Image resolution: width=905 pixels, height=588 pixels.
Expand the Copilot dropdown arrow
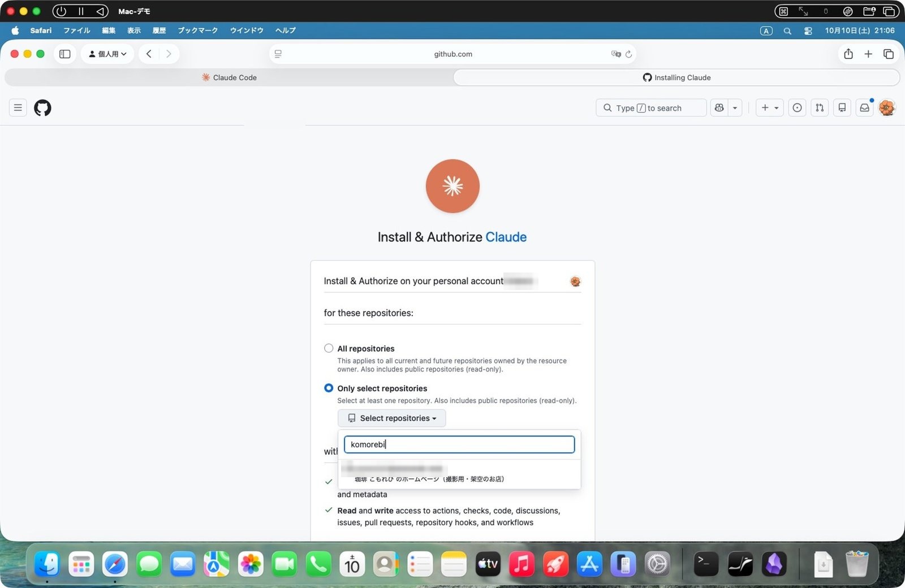tap(735, 107)
